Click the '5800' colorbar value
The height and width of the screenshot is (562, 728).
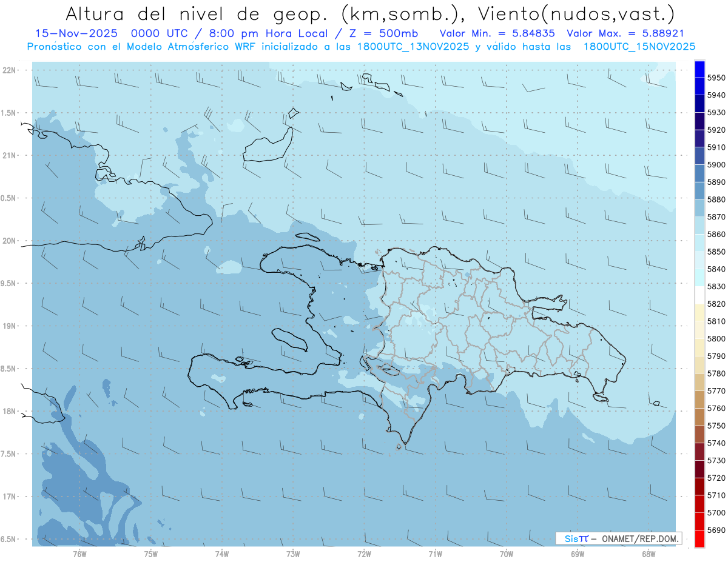point(716,338)
